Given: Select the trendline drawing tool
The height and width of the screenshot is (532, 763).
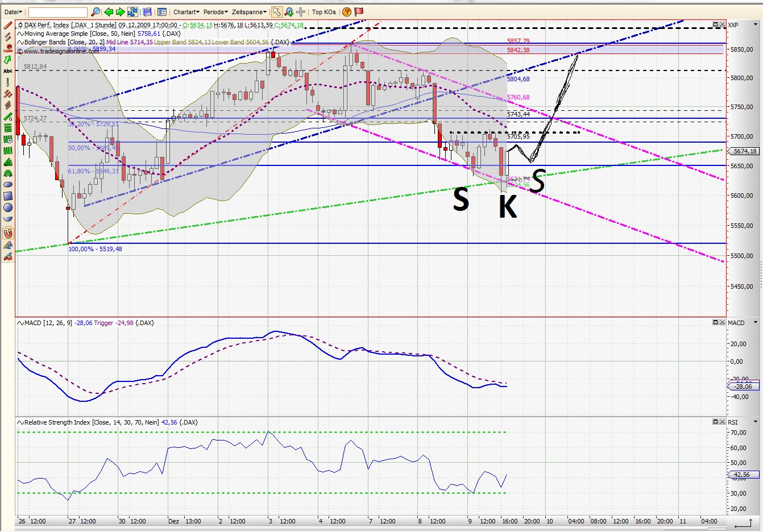Looking at the screenshot, I should 7,26.
